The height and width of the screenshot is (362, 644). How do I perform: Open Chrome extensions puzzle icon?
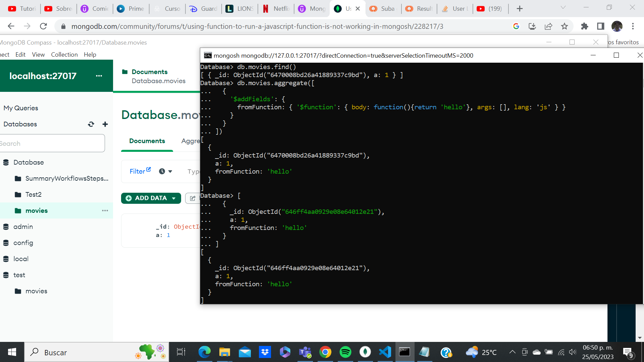tap(584, 26)
